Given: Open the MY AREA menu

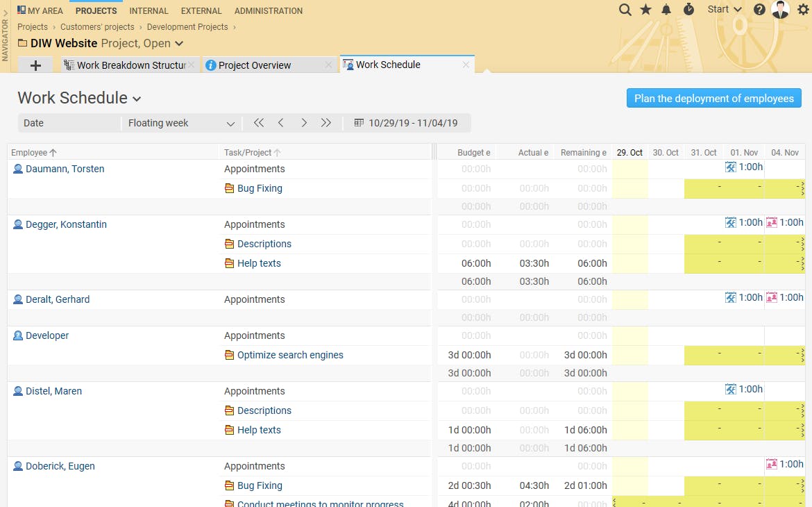Looking at the screenshot, I should point(40,10).
